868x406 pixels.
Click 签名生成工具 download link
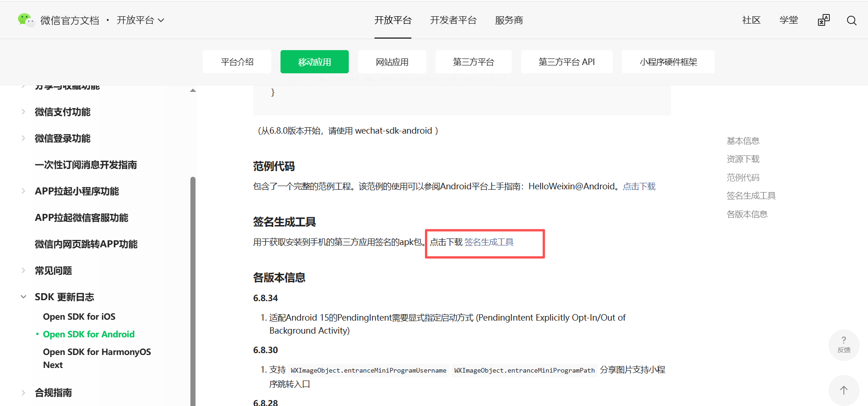point(489,242)
